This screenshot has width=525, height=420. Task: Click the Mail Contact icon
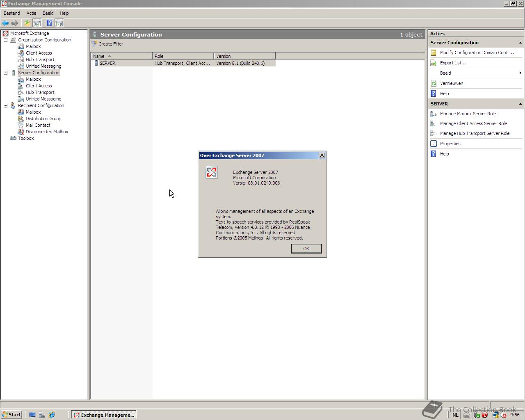click(x=21, y=125)
